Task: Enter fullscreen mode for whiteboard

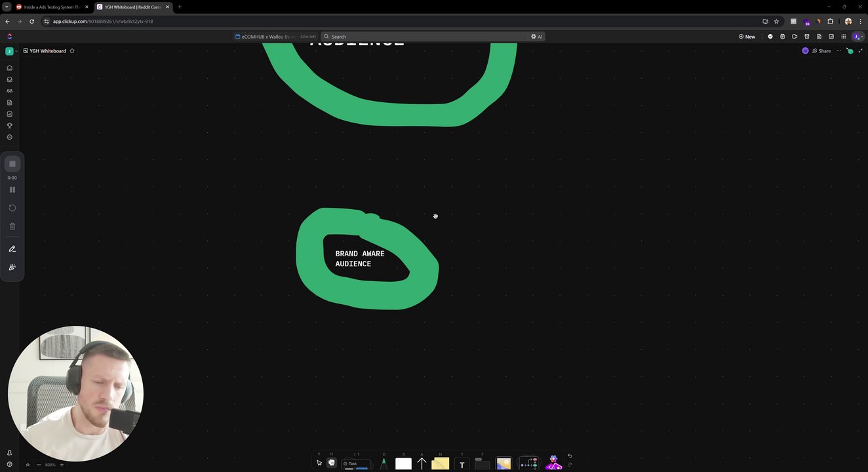Action: click(x=861, y=51)
